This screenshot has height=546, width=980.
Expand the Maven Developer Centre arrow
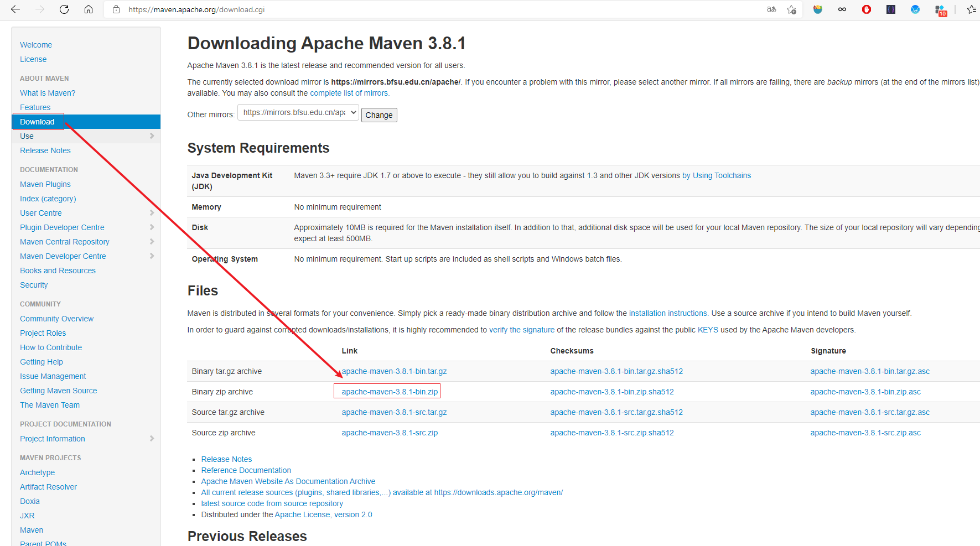click(152, 256)
